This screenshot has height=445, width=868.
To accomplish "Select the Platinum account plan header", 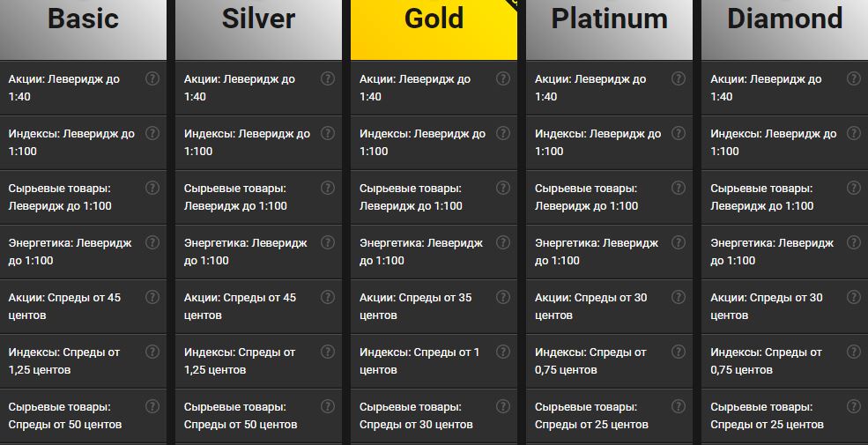I will point(609,19).
